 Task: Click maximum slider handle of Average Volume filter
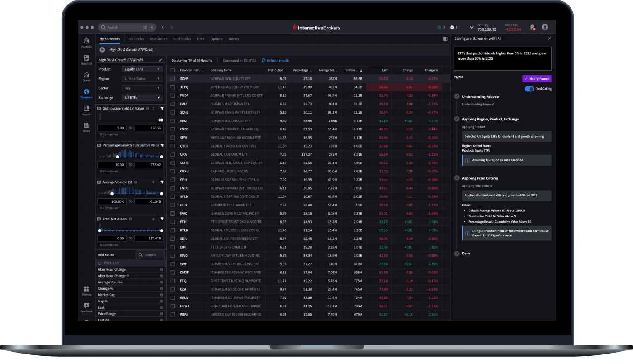(162, 193)
